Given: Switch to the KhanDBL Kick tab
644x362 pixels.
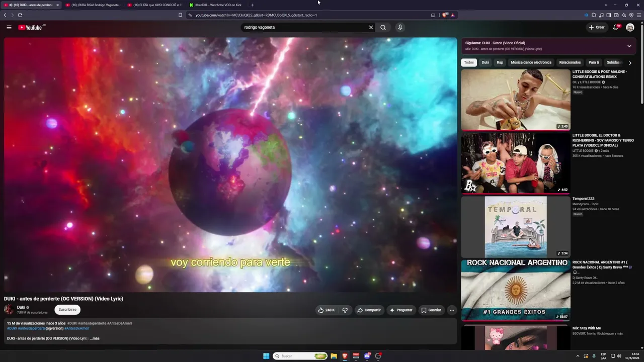Looking at the screenshot, I should [217, 5].
